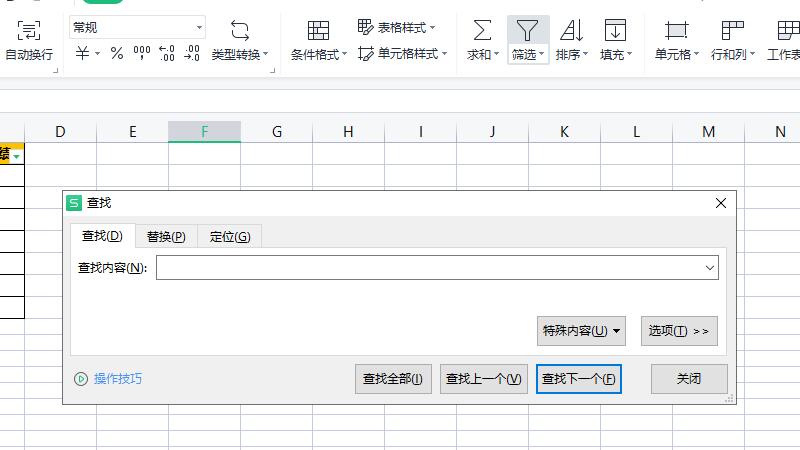Expand the 常规 number format dropdown
Screen dimensions: 800x450
(x=199, y=28)
